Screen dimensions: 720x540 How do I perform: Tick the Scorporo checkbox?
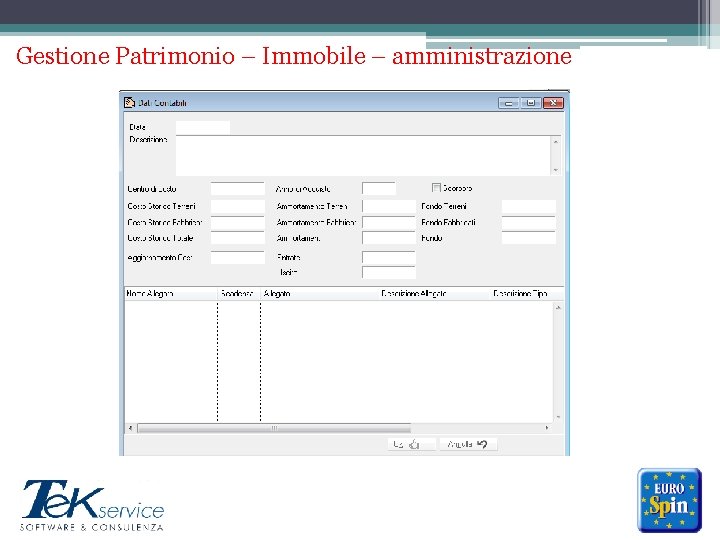436,188
